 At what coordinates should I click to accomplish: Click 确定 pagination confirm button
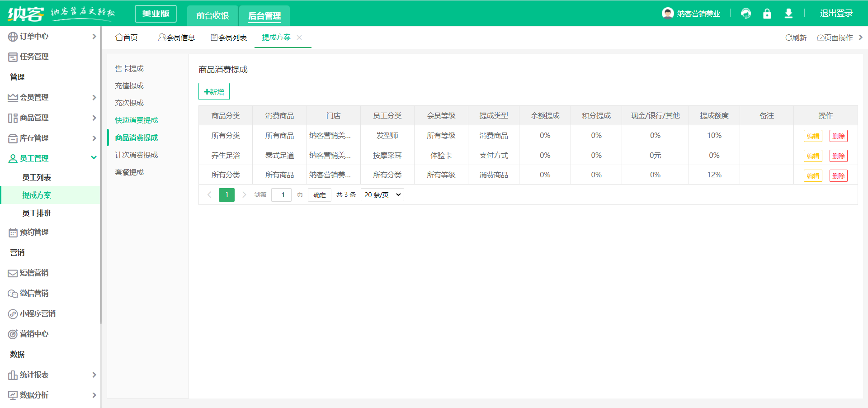coord(320,195)
